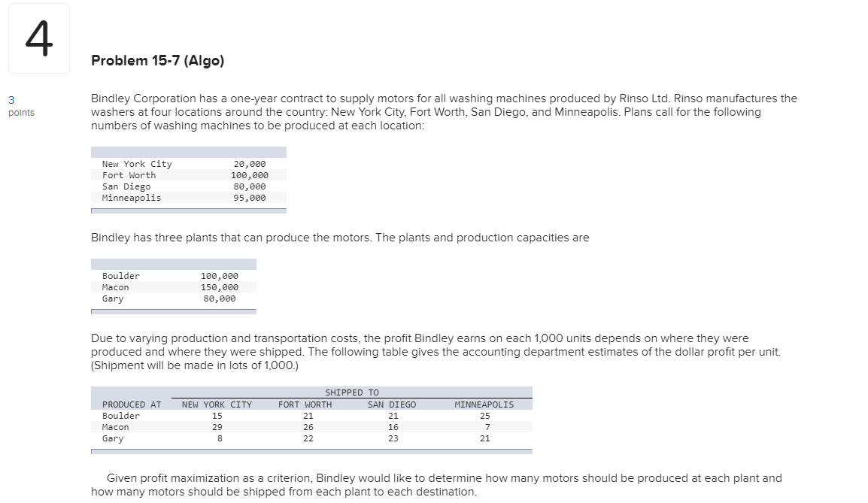Viewport: 868px width, 503px height.
Task: Select Boulder to San Diego profit 21
Action: pyautogui.click(x=393, y=416)
